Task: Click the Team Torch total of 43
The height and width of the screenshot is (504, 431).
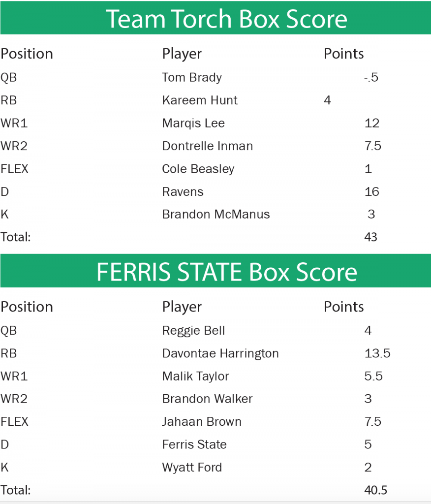Action: [x=370, y=237]
